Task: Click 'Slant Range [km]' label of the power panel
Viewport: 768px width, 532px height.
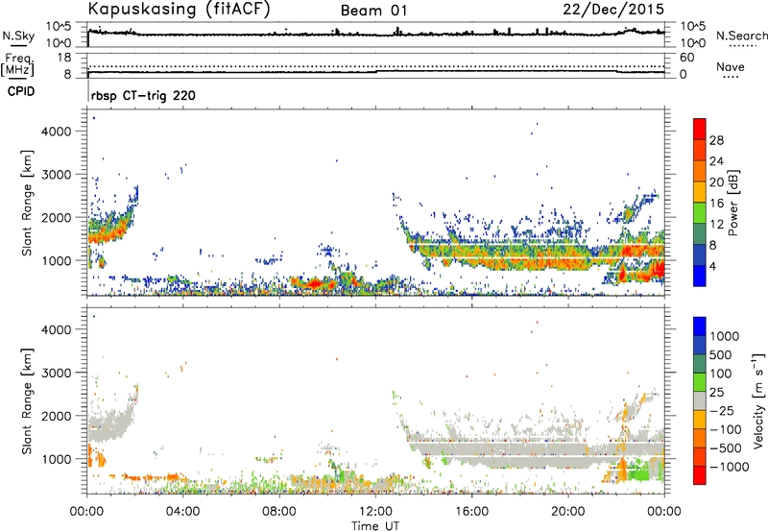Action: coord(27,204)
